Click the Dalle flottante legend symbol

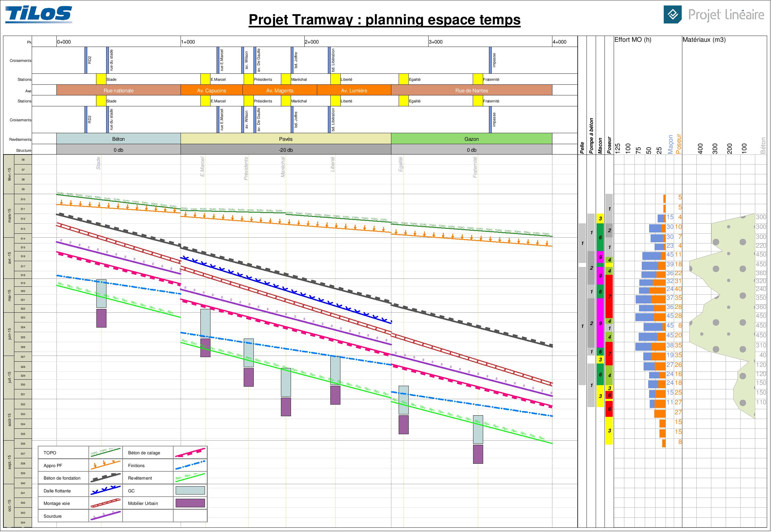click(x=106, y=490)
